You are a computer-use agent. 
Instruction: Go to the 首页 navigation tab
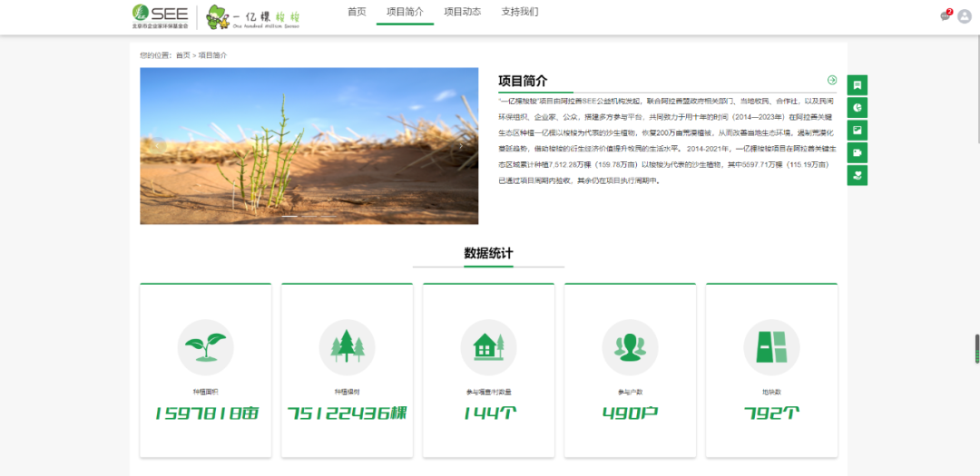[357, 12]
